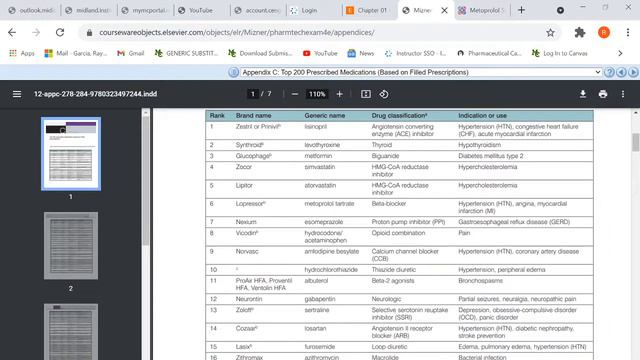Open the Gmail bookmark
This screenshot has width=640, height=360.
[131, 53]
